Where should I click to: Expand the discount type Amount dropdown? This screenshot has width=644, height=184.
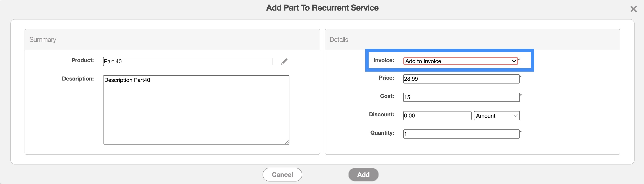tap(496, 116)
